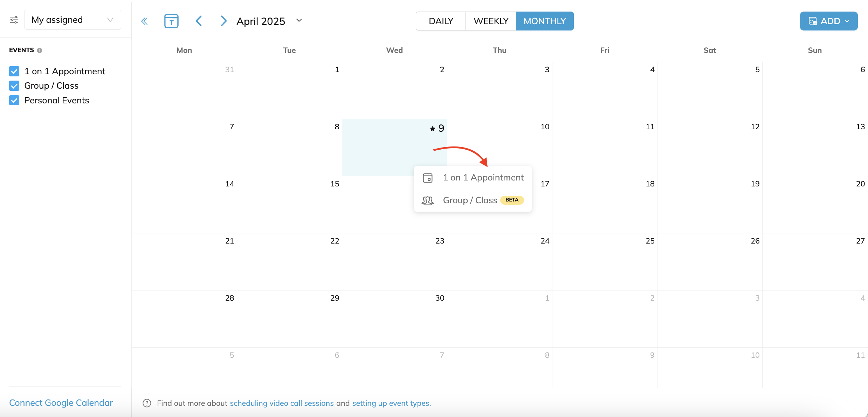Image resolution: width=868 pixels, height=417 pixels.
Task: Go to next month with right arrow
Action: (x=223, y=21)
